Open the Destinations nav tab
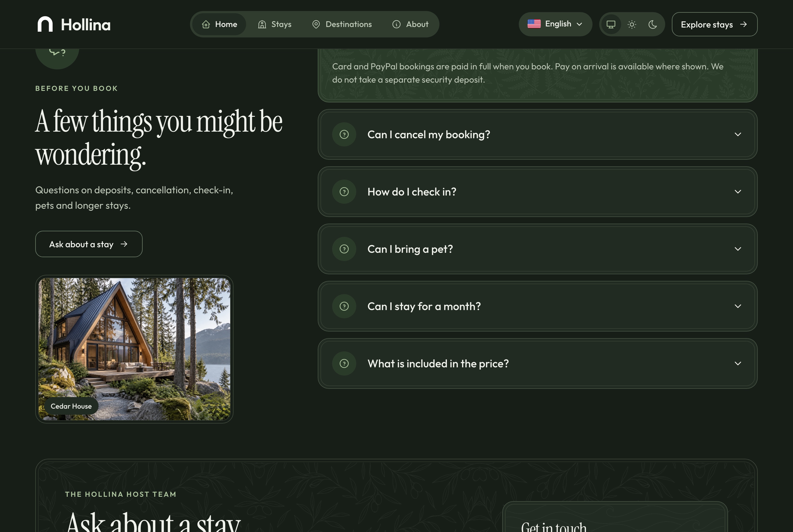This screenshot has width=793, height=532. 342,24
